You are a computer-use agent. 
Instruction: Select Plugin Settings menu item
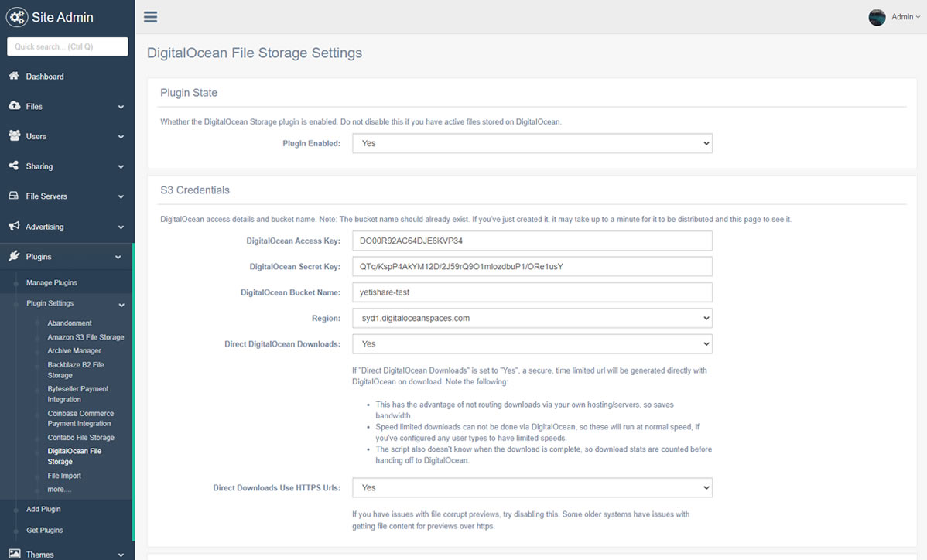tap(50, 304)
